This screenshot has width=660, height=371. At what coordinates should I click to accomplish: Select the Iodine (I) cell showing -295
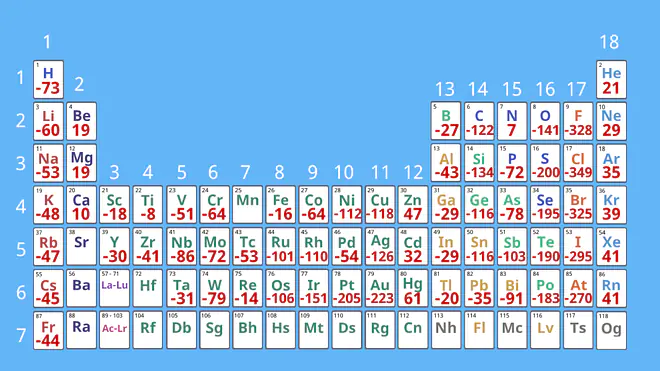pyautogui.click(x=578, y=247)
